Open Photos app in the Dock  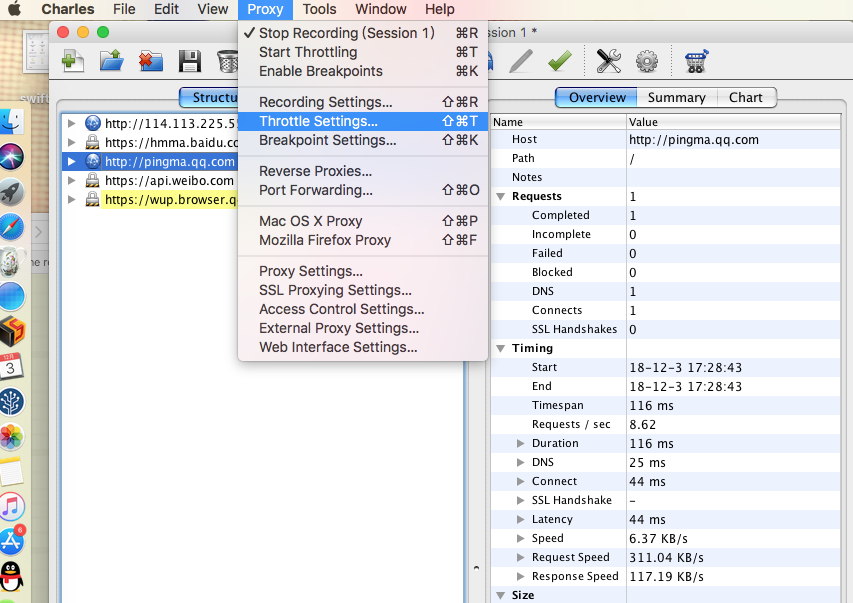pyautogui.click(x=12, y=436)
